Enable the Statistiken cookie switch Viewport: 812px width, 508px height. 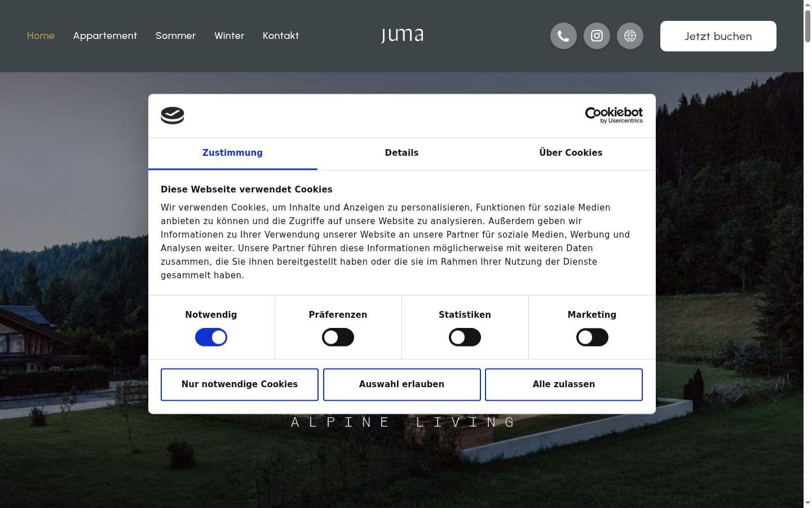tap(465, 338)
